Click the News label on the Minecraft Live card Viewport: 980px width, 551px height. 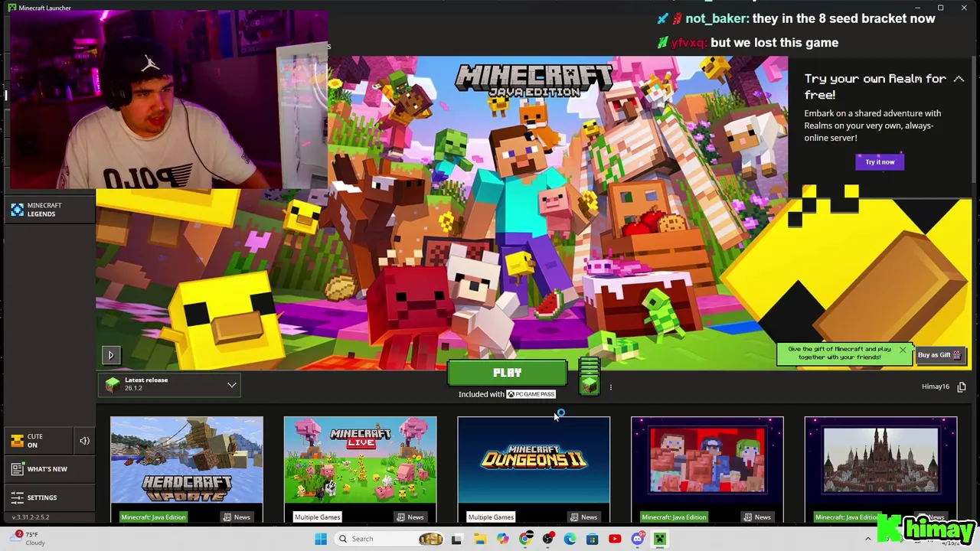(x=410, y=517)
